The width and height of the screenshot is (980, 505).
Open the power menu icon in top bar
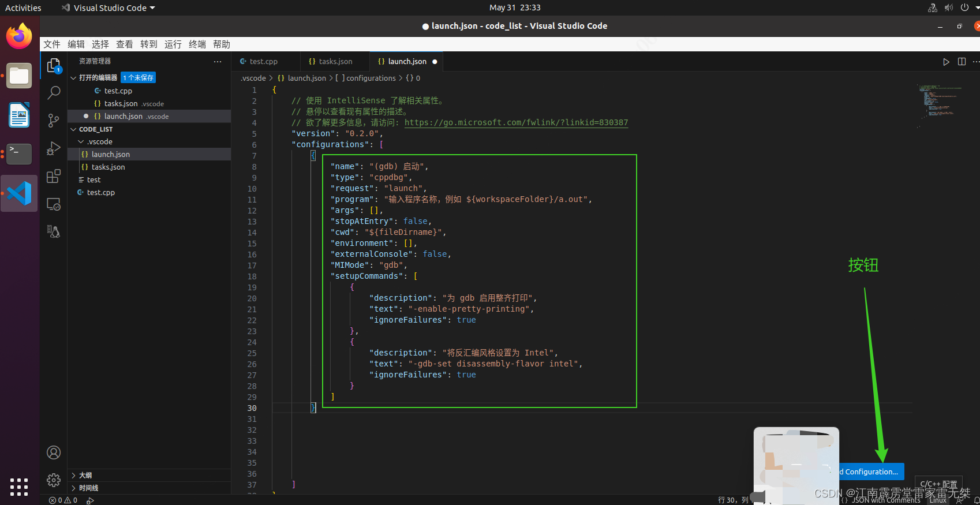pos(964,8)
